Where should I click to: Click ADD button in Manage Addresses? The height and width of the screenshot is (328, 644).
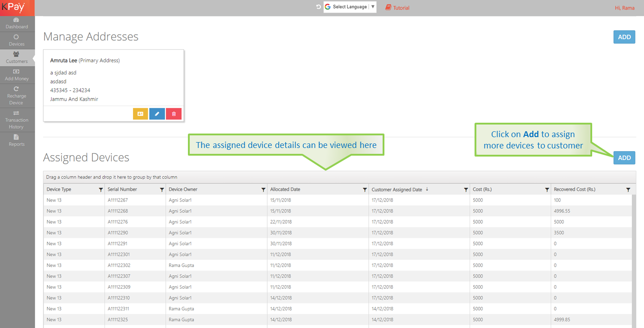[624, 37]
